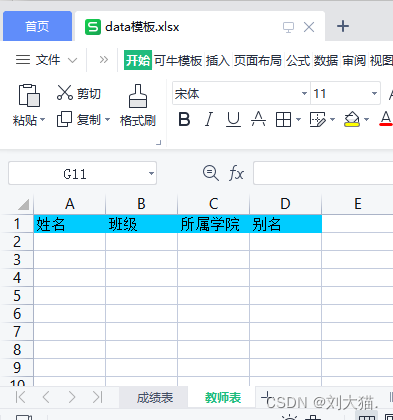This screenshot has height=420, width=393.
Task: Open the 数据 ribbon tab
Action: 326,61
